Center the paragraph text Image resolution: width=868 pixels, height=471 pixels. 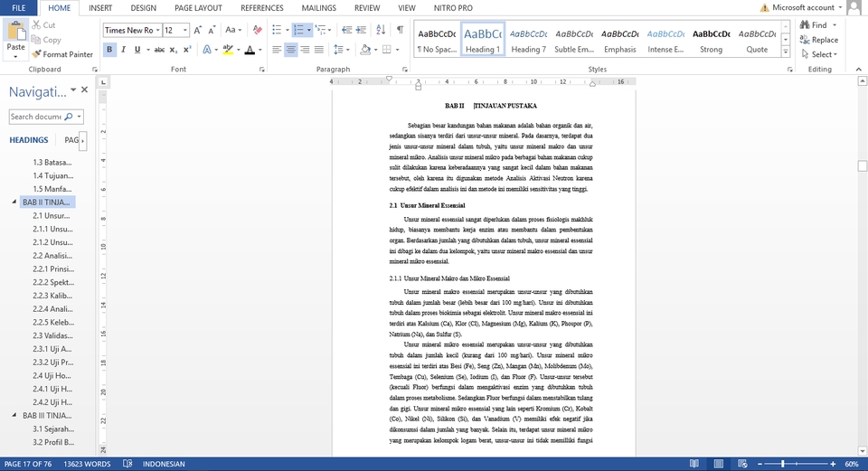point(290,50)
